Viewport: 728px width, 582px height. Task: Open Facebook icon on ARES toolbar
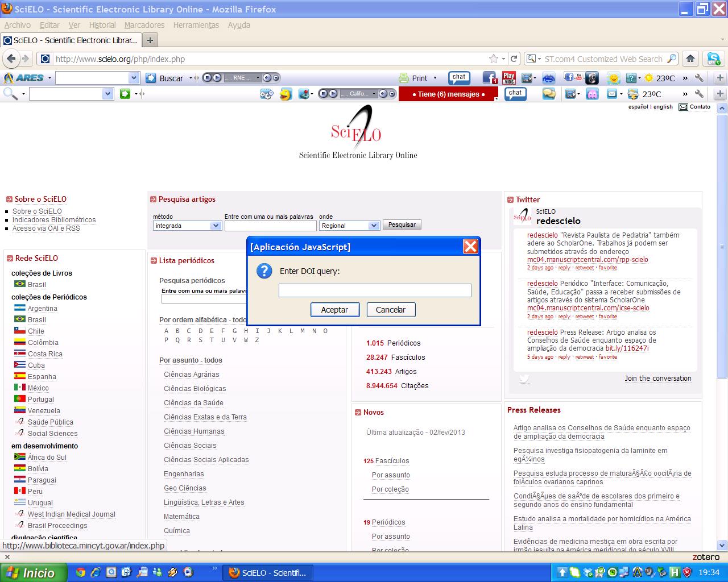coord(489,78)
